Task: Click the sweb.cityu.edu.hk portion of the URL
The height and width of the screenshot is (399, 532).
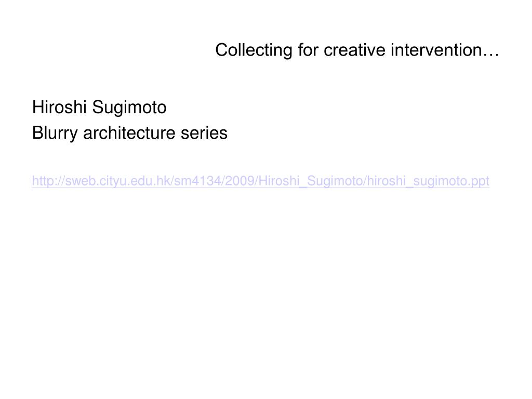Action: (118, 181)
